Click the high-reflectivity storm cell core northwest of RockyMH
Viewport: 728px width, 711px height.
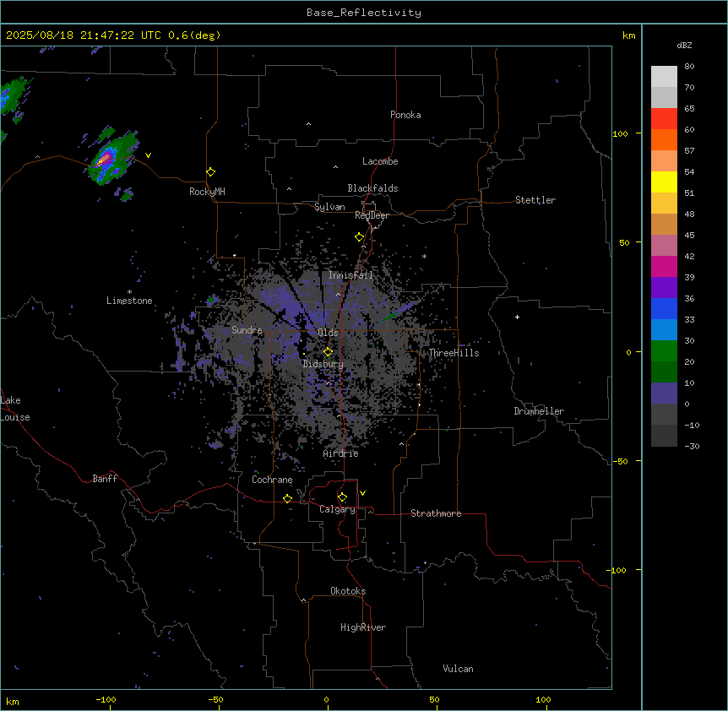click(105, 158)
